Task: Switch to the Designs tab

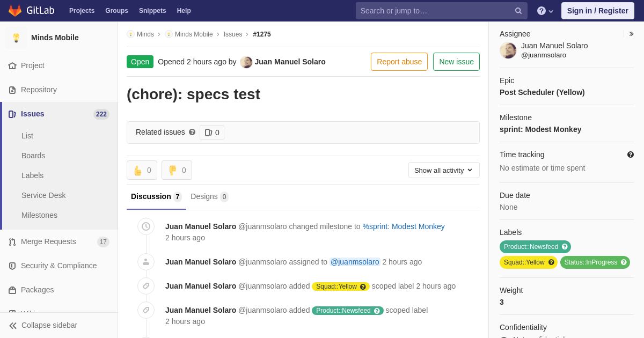Action: (209, 196)
